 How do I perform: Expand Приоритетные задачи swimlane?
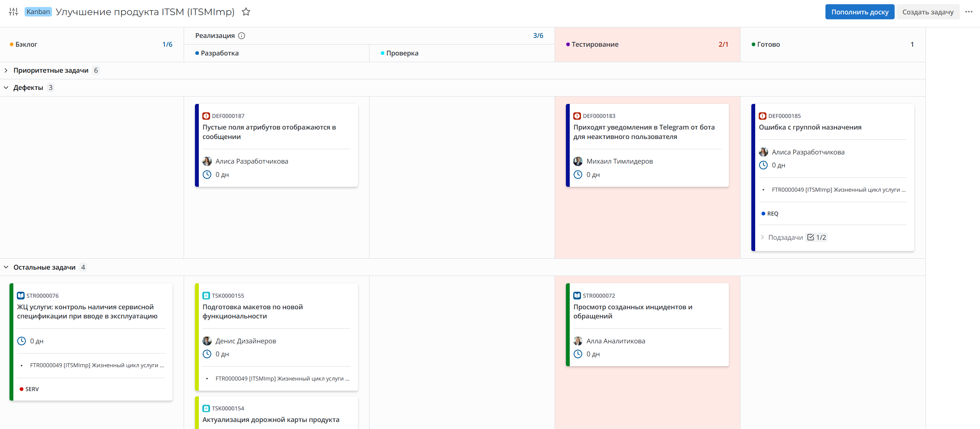click(x=6, y=70)
